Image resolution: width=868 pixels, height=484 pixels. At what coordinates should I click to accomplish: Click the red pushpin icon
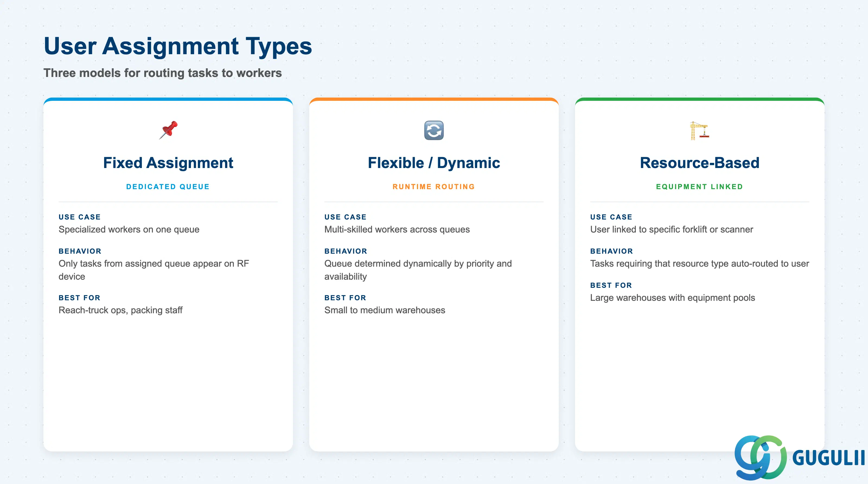pyautogui.click(x=168, y=130)
